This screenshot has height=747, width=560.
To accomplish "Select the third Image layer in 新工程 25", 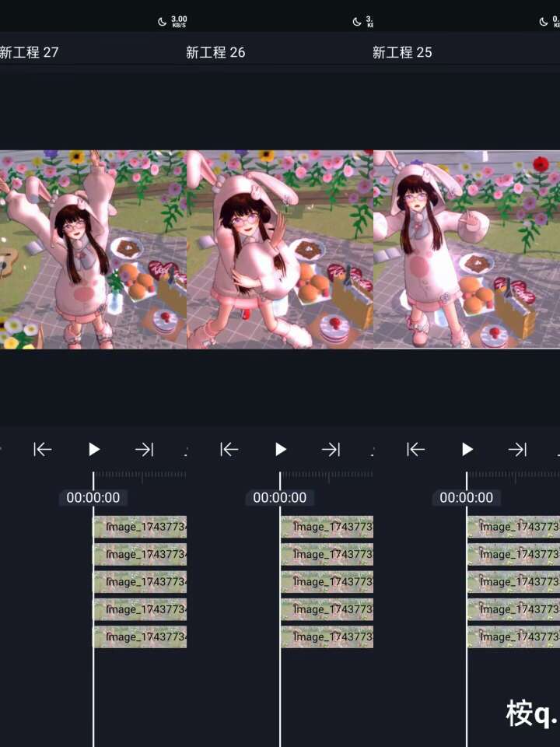I will coord(513,582).
